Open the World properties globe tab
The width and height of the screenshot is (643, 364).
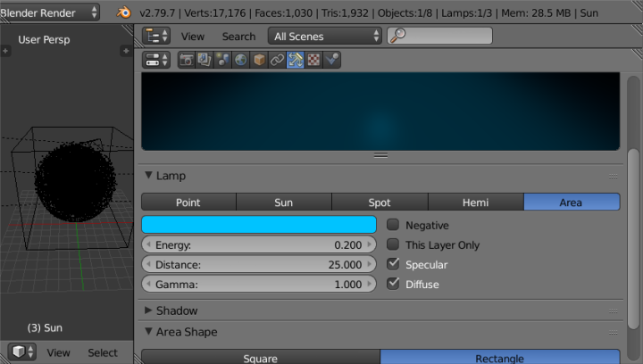(241, 60)
